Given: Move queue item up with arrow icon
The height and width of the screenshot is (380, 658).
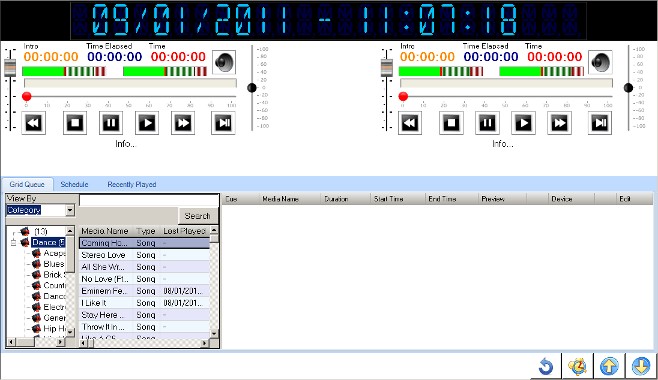Looking at the screenshot, I should coord(609,366).
